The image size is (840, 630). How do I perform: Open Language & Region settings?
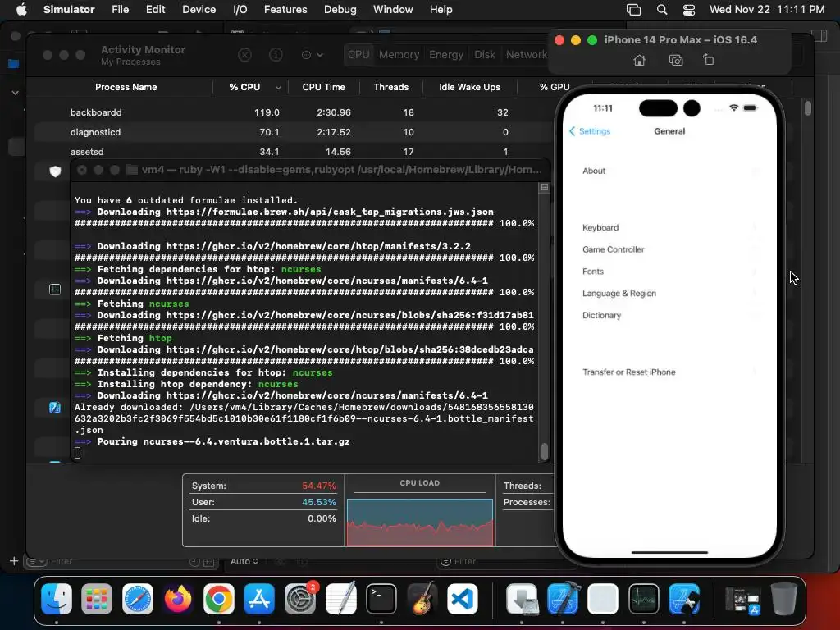(669, 294)
